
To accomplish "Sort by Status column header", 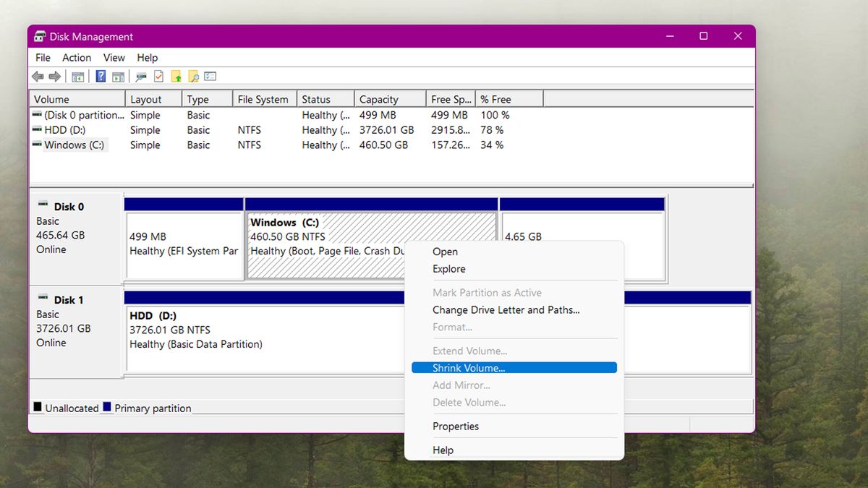I will click(x=325, y=100).
